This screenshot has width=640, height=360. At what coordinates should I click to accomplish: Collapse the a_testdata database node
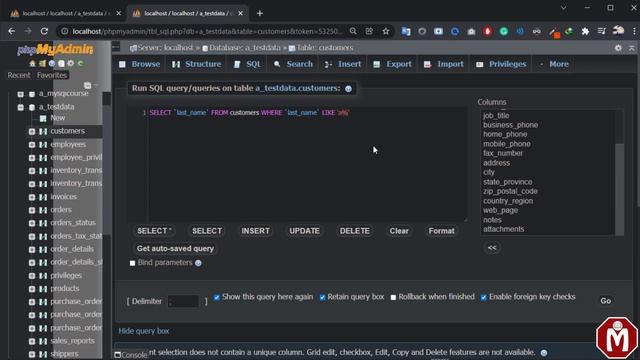tap(20, 107)
